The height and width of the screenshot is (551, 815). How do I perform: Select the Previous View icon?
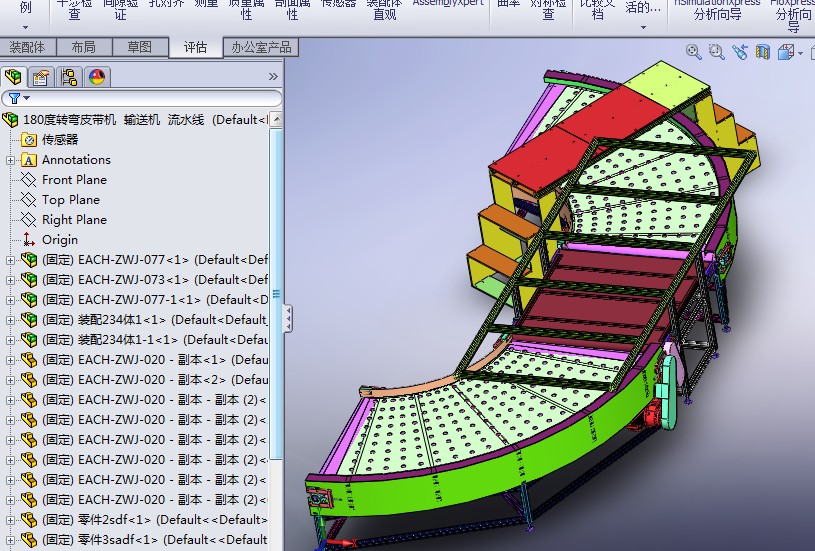pos(740,52)
